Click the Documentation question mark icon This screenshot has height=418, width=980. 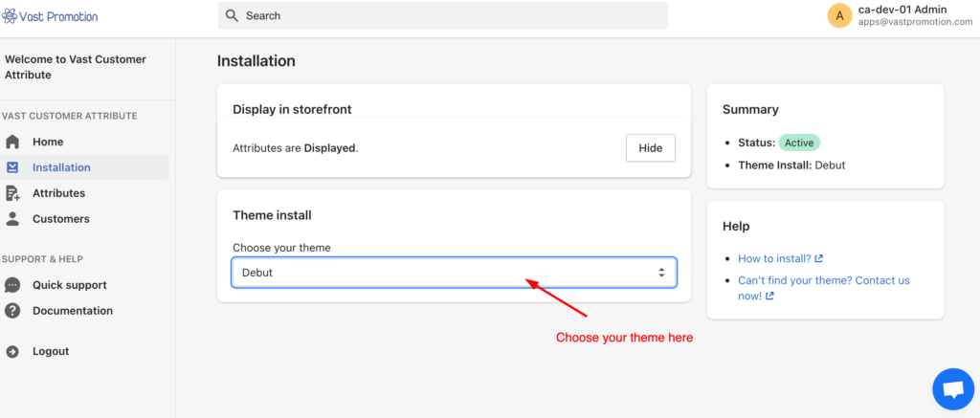[12, 311]
